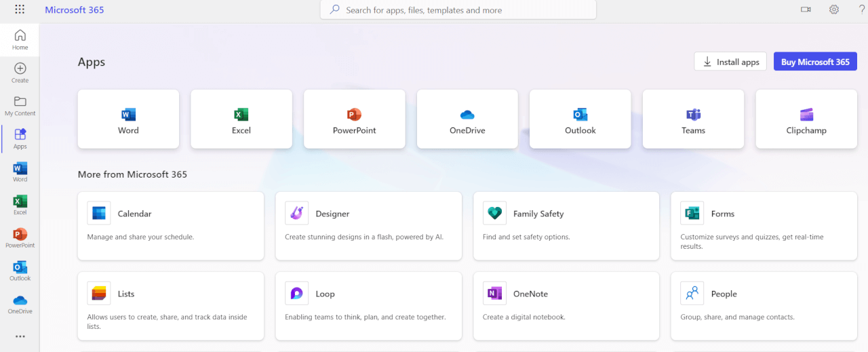The height and width of the screenshot is (352, 868).
Task: Open the OneDrive app tile
Action: click(x=467, y=119)
